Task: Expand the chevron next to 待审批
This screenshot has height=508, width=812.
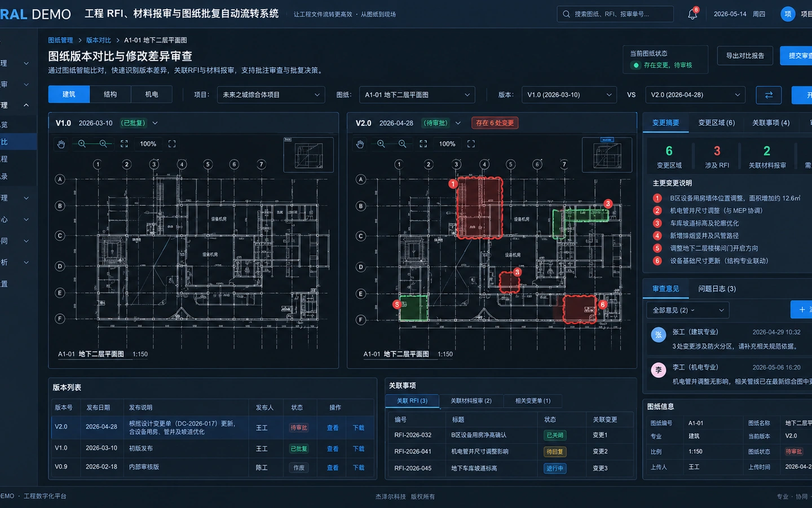Action: [x=458, y=123]
